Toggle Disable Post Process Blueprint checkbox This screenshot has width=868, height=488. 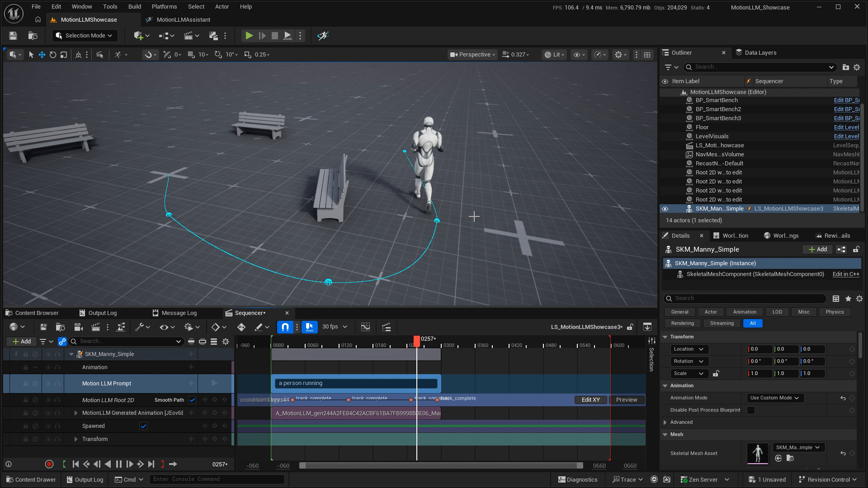click(751, 410)
